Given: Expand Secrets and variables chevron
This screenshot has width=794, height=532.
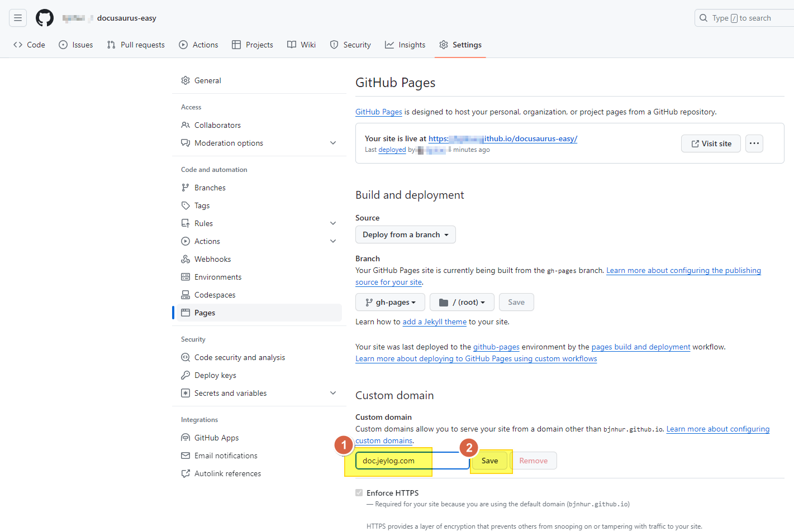Looking at the screenshot, I should coord(333,393).
